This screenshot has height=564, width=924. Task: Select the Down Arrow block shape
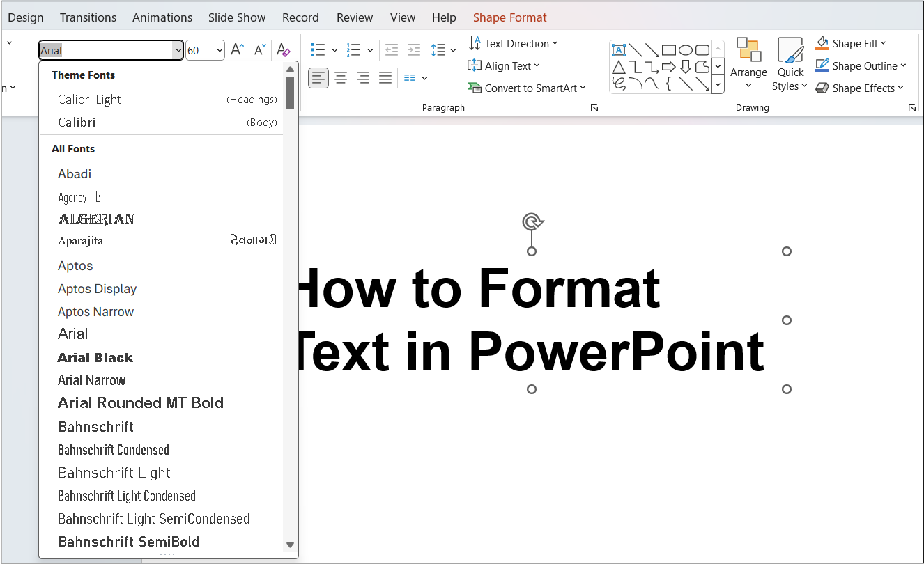pyautogui.click(x=686, y=67)
